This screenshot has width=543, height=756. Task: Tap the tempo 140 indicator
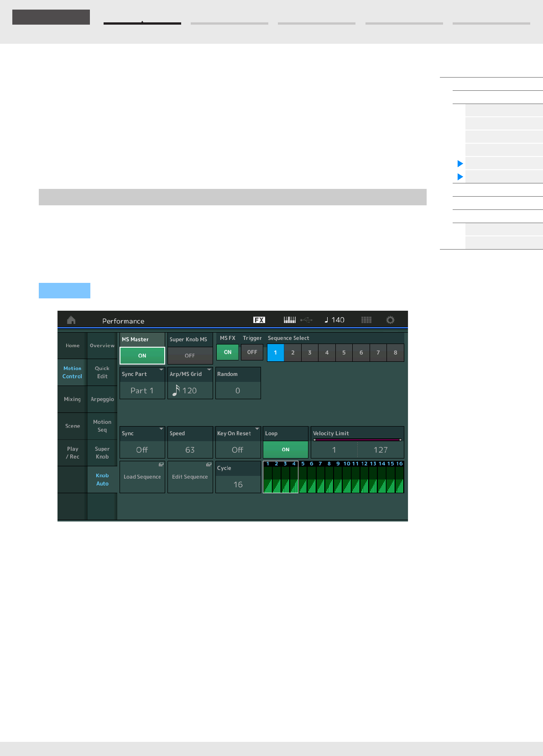pos(334,320)
